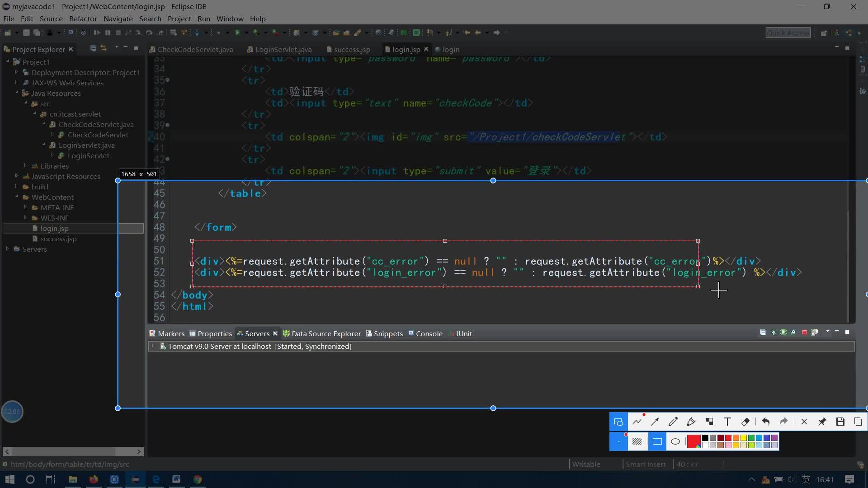This screenshot has width=868, height=488.
Task: Open the Windows Start menu
Action: click(x=9, y=479)
